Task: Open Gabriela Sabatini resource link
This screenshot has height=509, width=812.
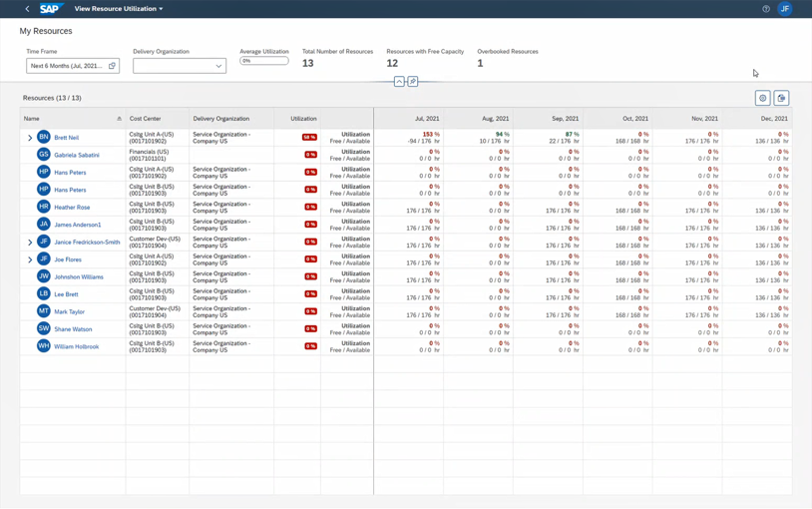Action: (x=77, y=155)
